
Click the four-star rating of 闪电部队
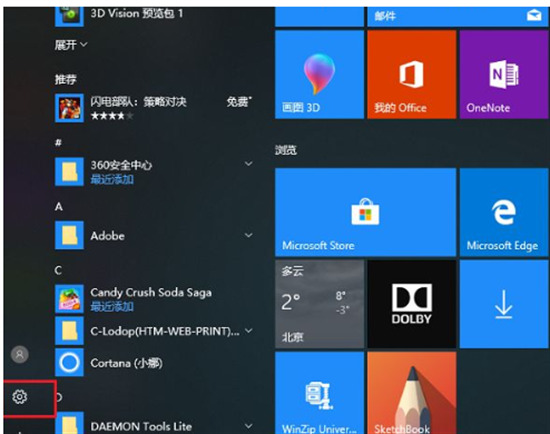[x=112, y=115]
